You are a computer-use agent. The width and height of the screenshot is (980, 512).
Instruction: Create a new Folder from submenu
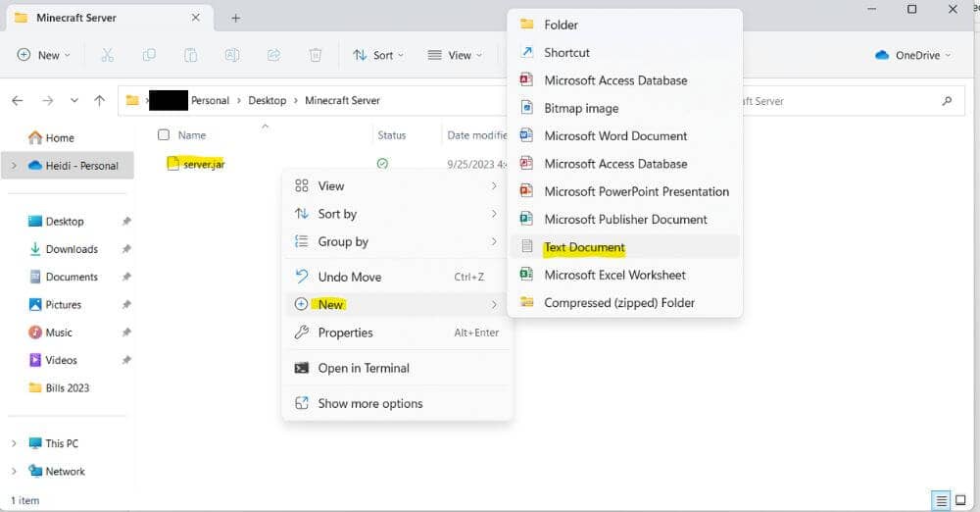[x=625, y=26]
